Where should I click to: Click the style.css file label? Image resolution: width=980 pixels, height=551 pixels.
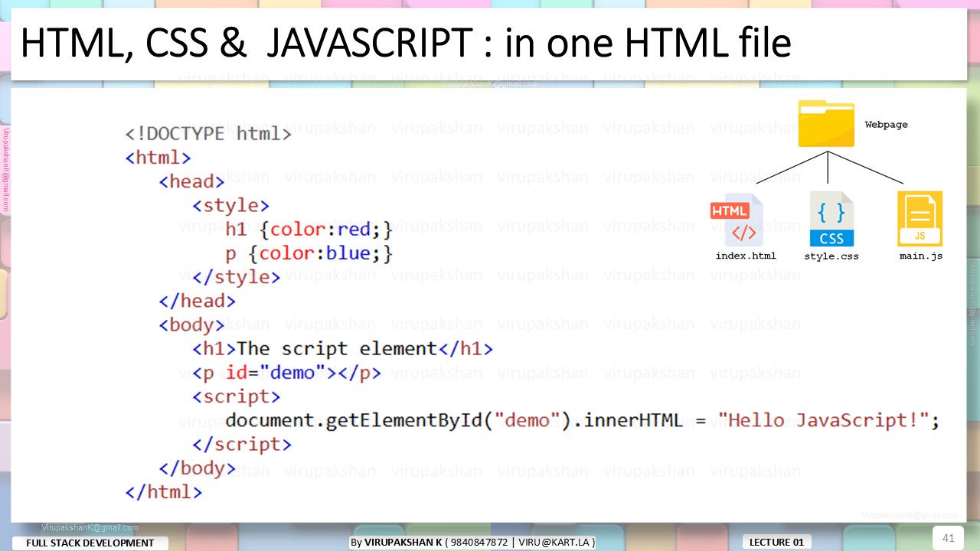831,256
